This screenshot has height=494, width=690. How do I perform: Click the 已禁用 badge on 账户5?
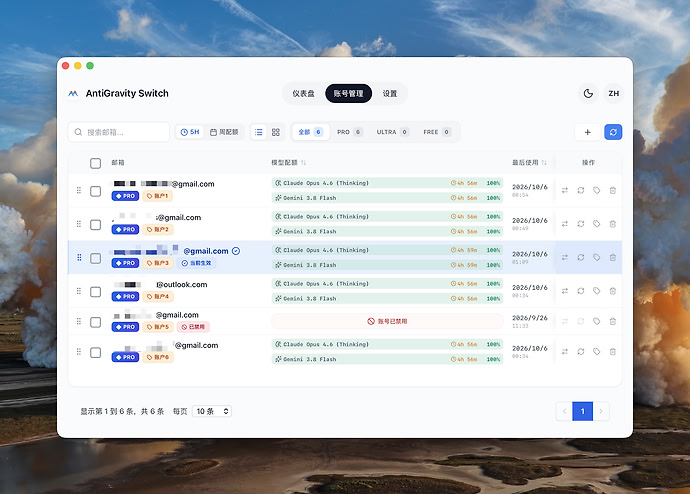[x=193, y=327]
